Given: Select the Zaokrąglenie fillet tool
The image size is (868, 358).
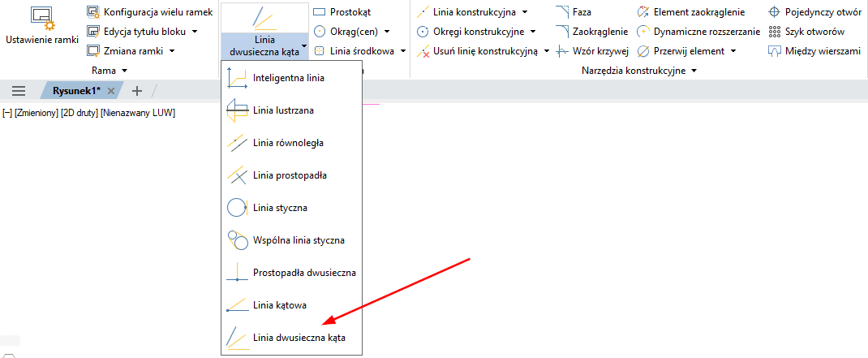Looking at the screenshot, I should (x=591, y=32).
